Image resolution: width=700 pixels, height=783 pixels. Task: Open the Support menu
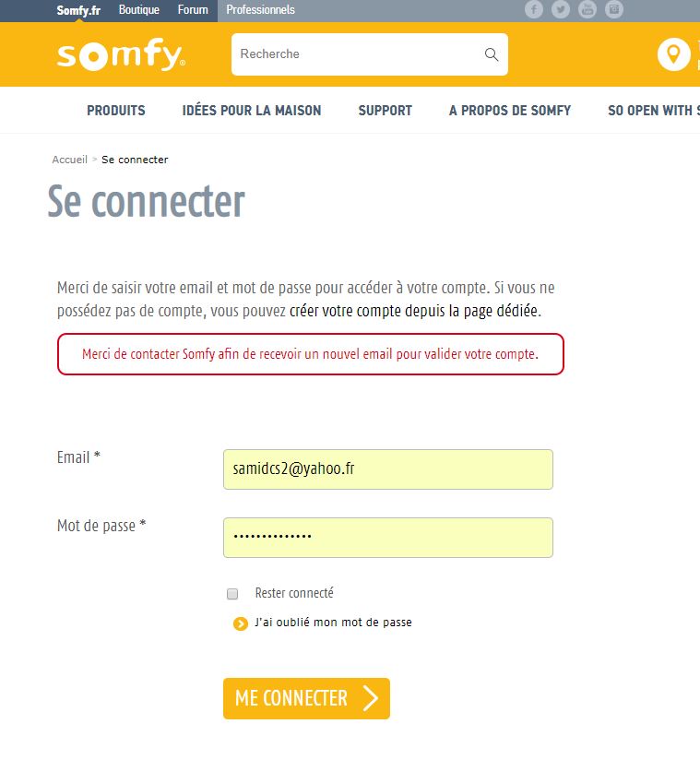click(385, 111)
